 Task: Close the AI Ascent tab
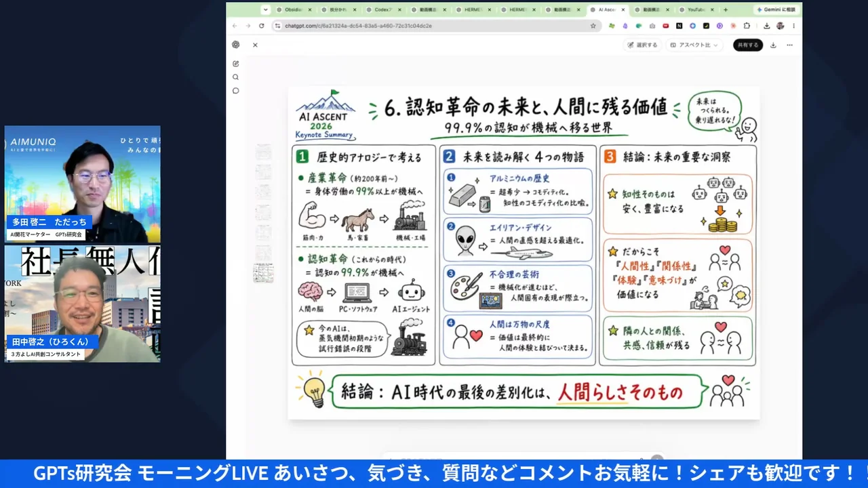tap(623, 9)
